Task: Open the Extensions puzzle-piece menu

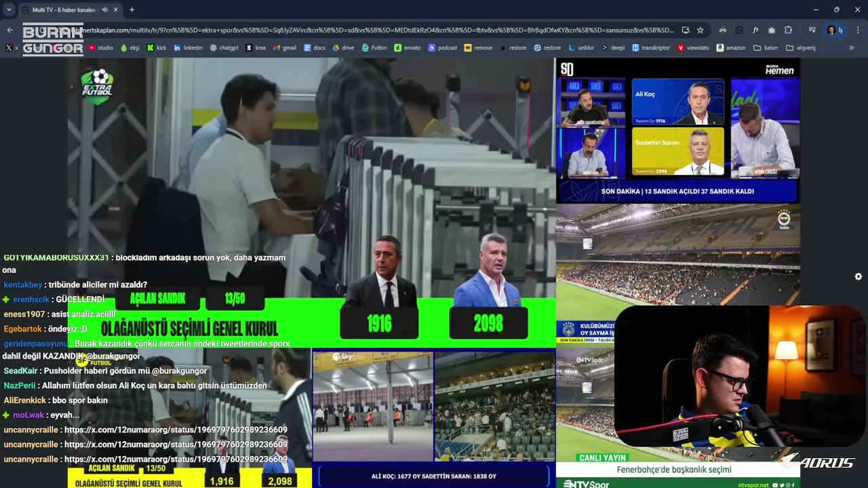Action: pyautogui.click(x=788, y=30)
